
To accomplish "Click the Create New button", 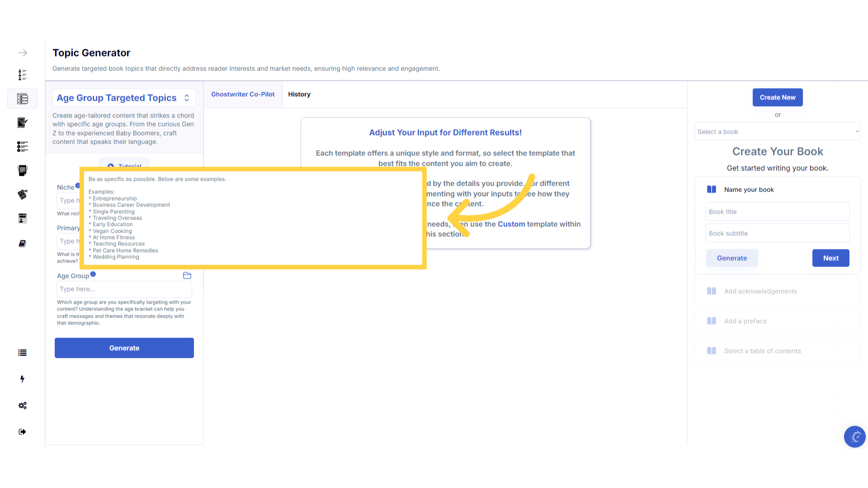I will [x=778, y=98].
